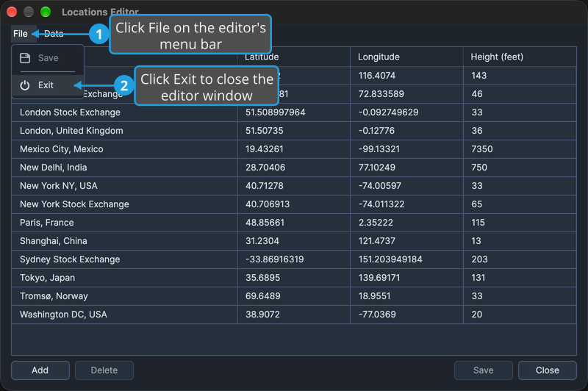
Task: Click longitude value 72.833589
Action: coord(381,94)
